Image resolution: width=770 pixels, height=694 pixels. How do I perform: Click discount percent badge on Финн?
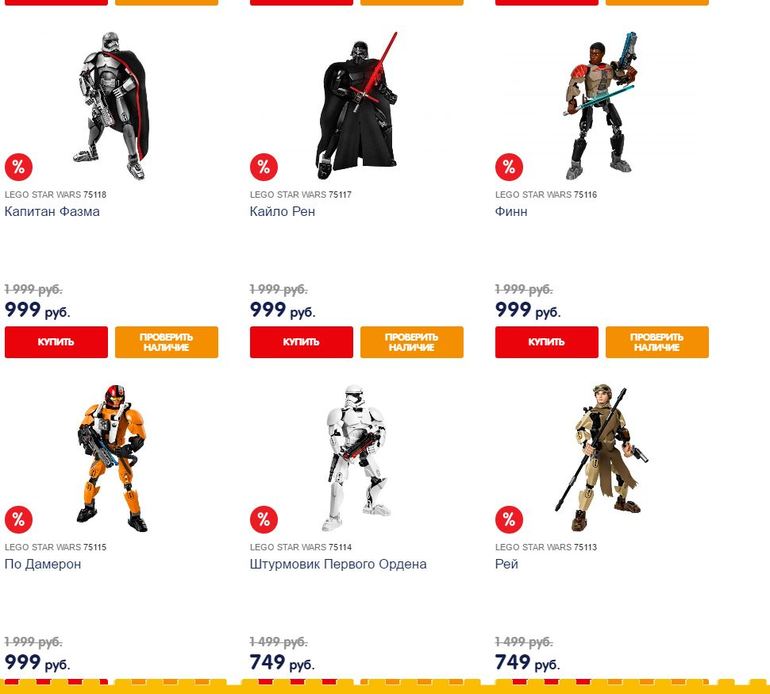click(509, 167)
